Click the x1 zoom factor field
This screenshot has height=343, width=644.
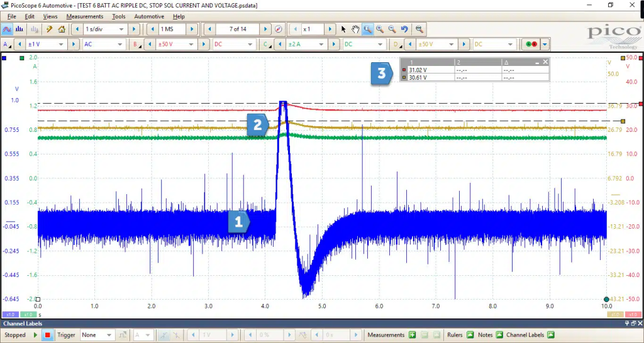click(313, 29)
